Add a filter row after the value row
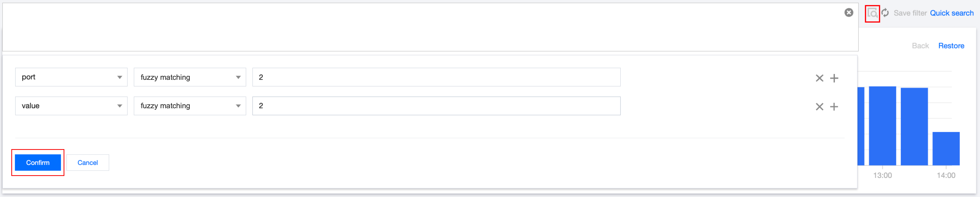 pyautogui.click(x=834, y=107)
